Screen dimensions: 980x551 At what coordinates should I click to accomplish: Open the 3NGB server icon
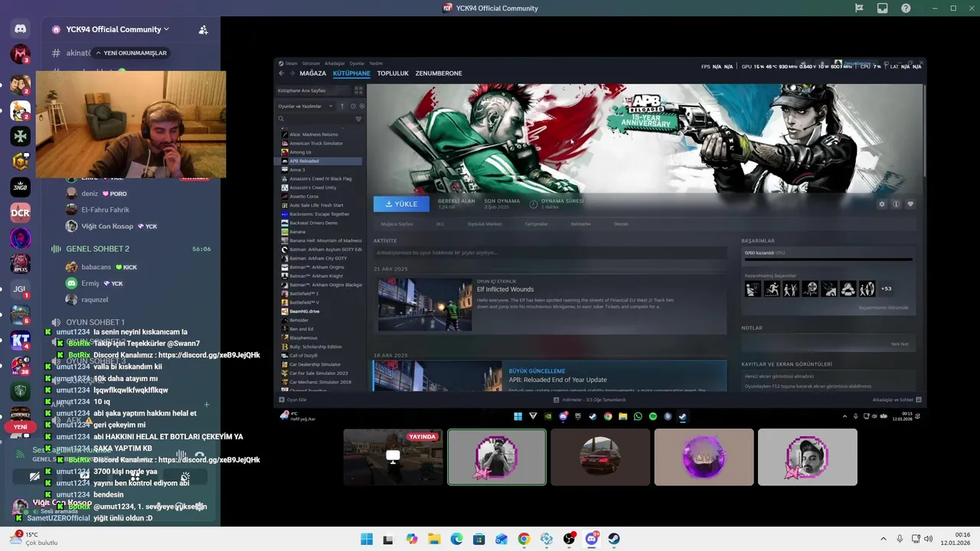click(21, 187)
